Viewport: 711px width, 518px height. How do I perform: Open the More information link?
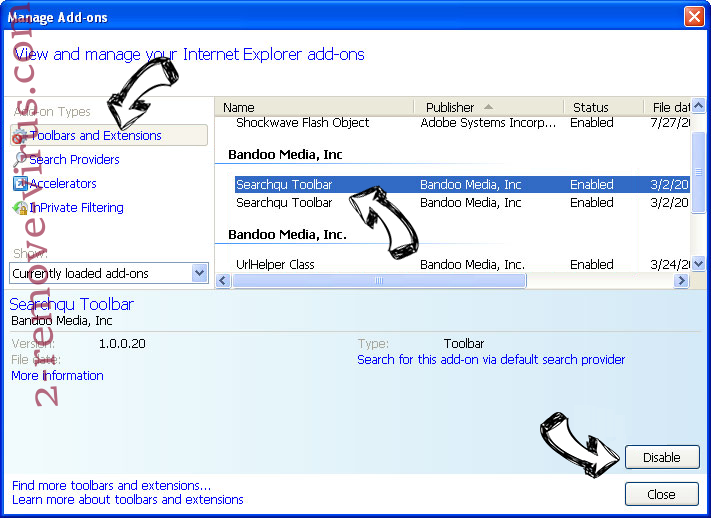point(57,376)
